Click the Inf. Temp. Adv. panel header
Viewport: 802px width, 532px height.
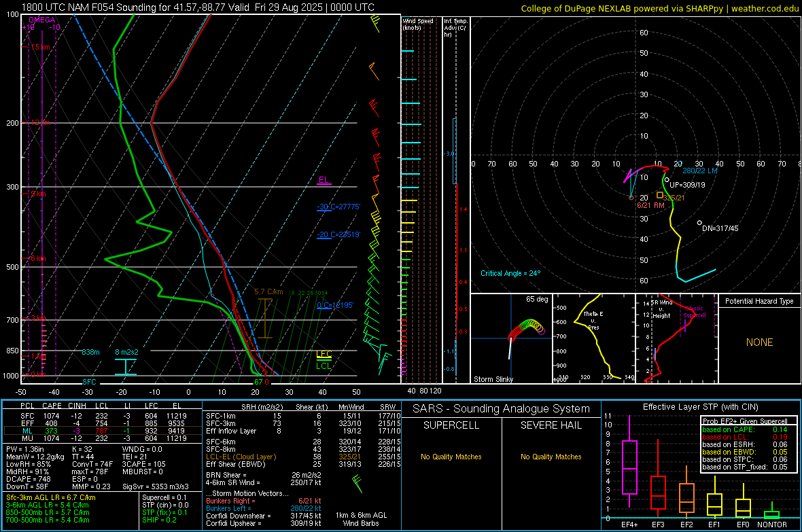455,28
